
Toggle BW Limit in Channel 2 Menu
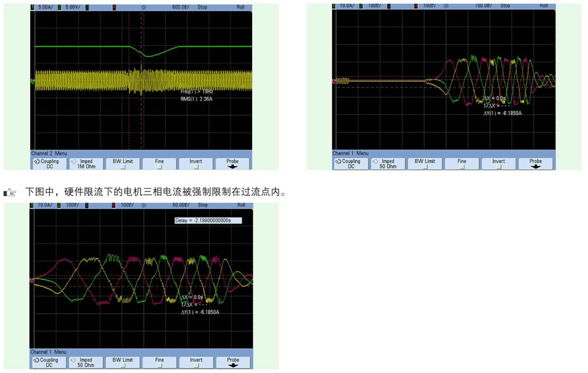tap(123, 163)
